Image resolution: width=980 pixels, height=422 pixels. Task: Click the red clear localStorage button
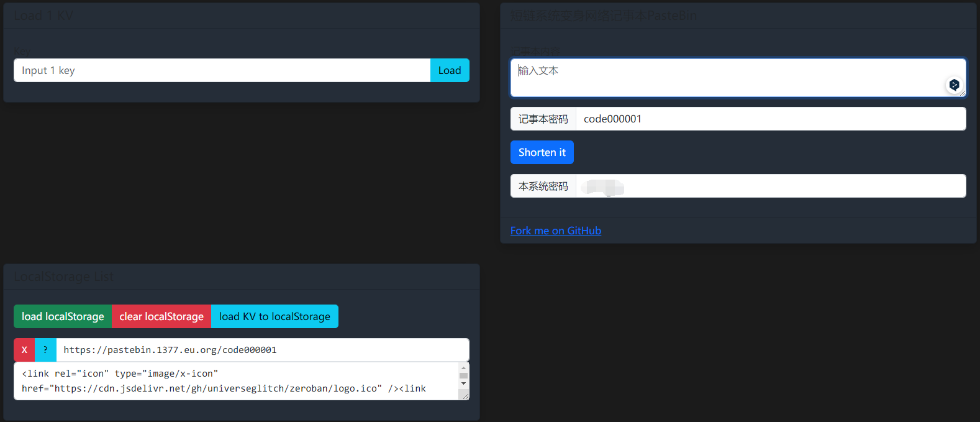coord(161,316)
